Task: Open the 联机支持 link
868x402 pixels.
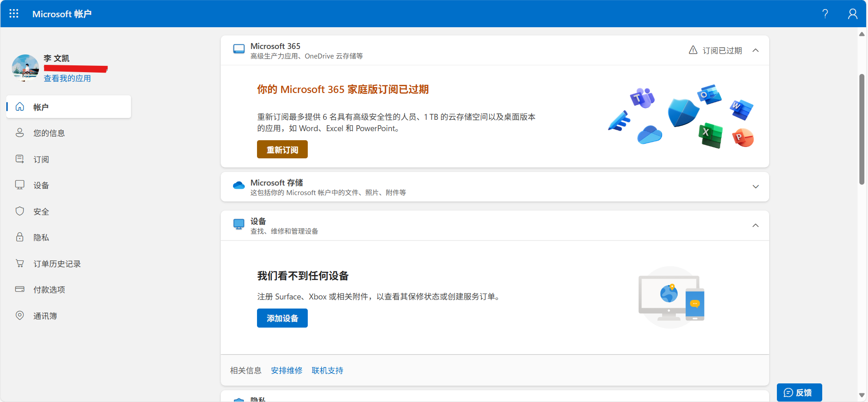Action: click(327, 371)
